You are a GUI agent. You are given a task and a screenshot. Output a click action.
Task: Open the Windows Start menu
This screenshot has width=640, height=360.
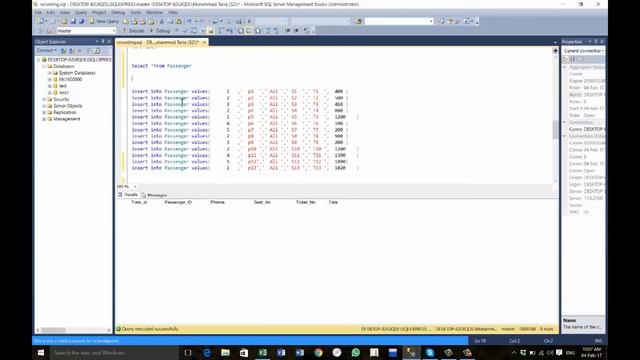point(41,353)
